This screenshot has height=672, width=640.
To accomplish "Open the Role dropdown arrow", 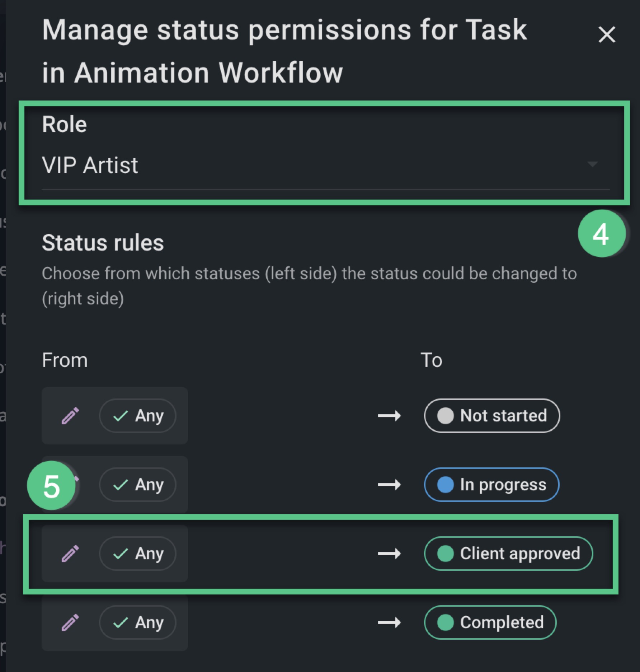I will click(592, 164).
